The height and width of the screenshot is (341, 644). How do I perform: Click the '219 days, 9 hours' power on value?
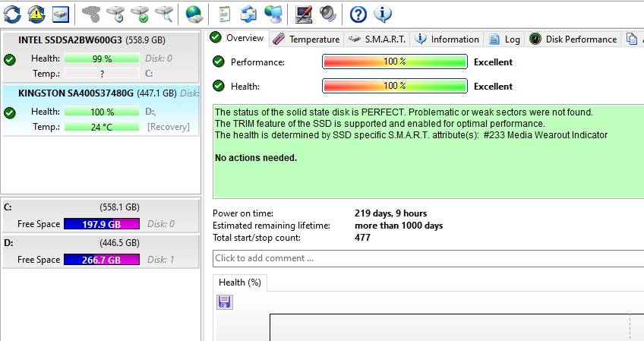click(x=390, y=213)
